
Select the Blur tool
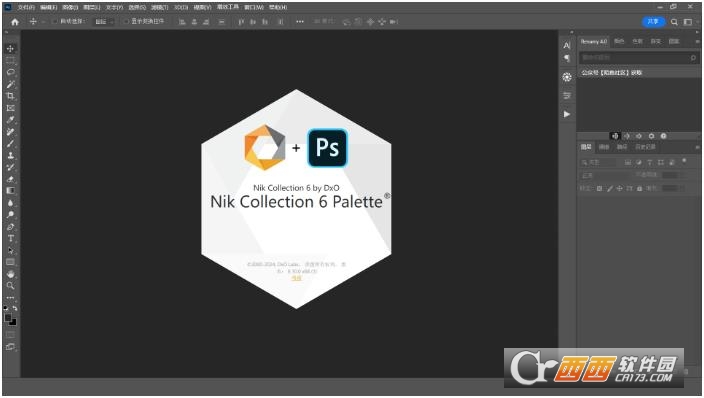point(10,203)
